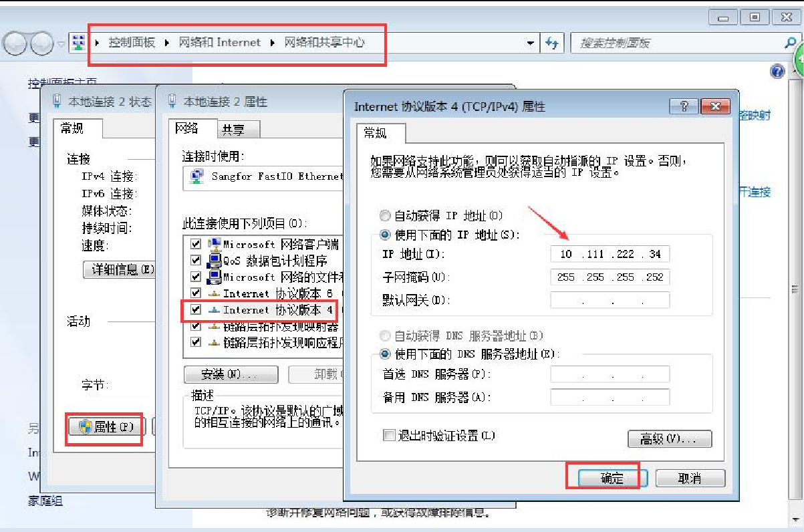Screen dimensions: 804x532
Task: Click the Sangfor FastIO Ethernet adapter icon
Action: click(197, 176)
